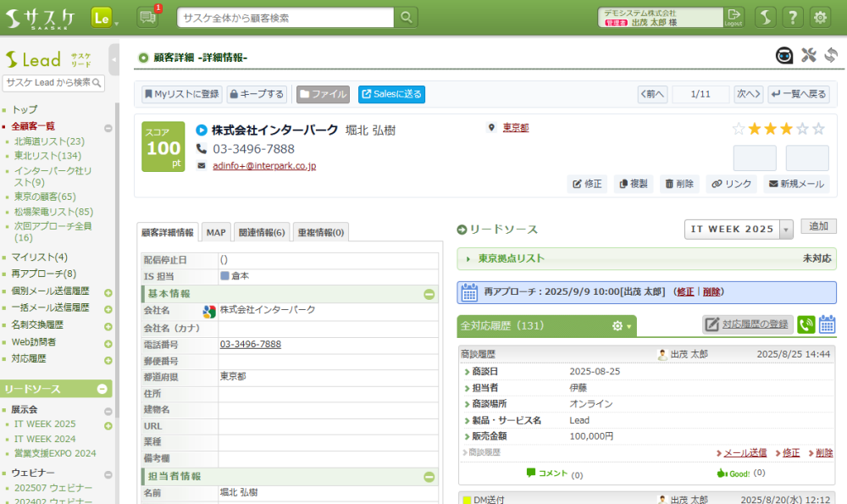The image size is (847, 504).
Task: Open the adinfo email address link
Action: [x=264, y=166]
